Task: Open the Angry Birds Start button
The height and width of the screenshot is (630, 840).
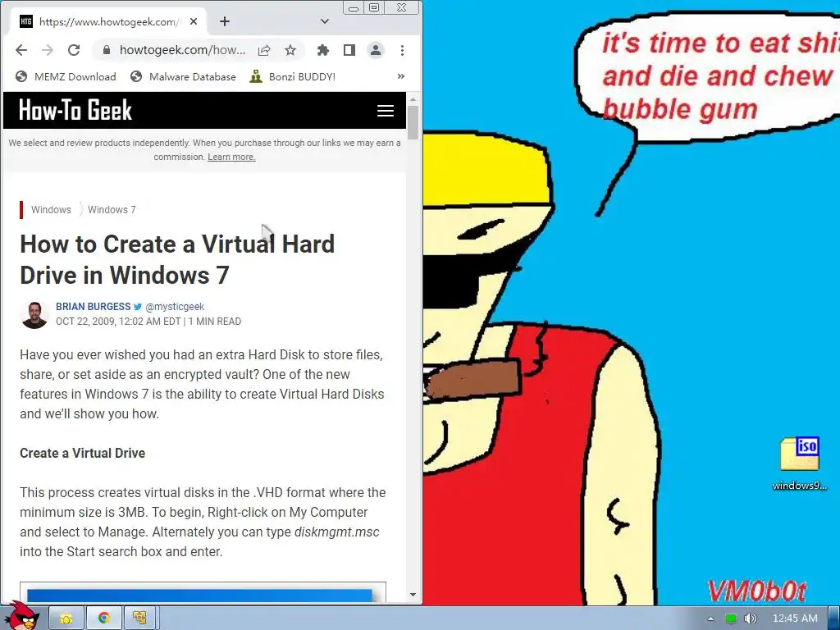Action: (x=21, y=616)
